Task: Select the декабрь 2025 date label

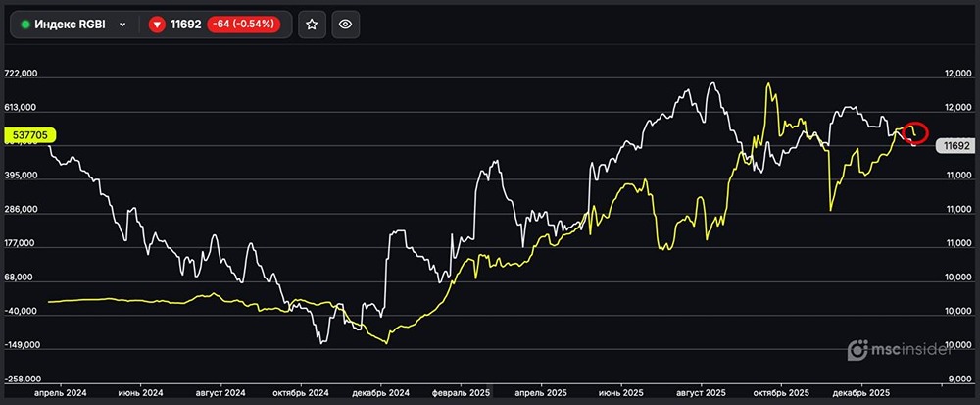Action: (864, 393)
